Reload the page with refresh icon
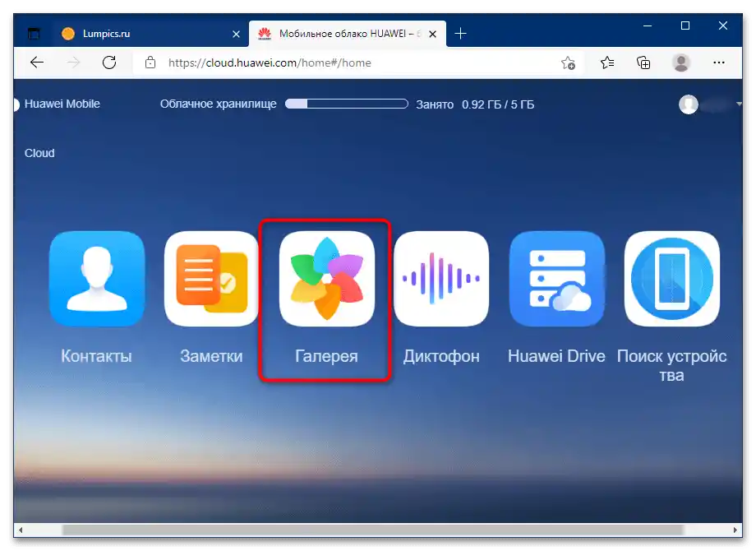756x551 pixels. 109,63
